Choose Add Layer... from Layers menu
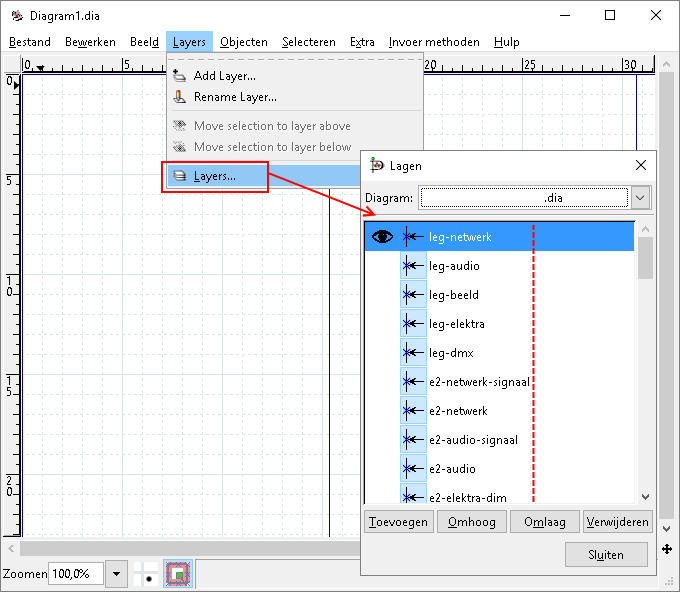 [x=295, y=75]
